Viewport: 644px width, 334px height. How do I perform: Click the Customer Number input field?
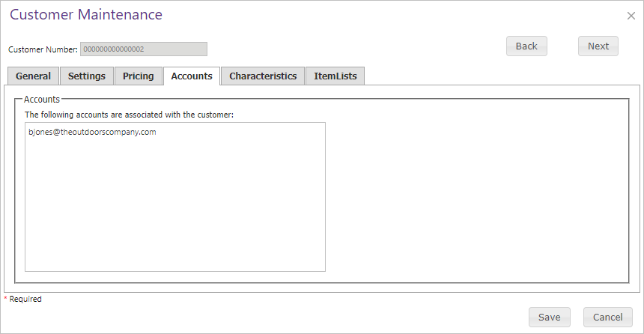point(144,49)
